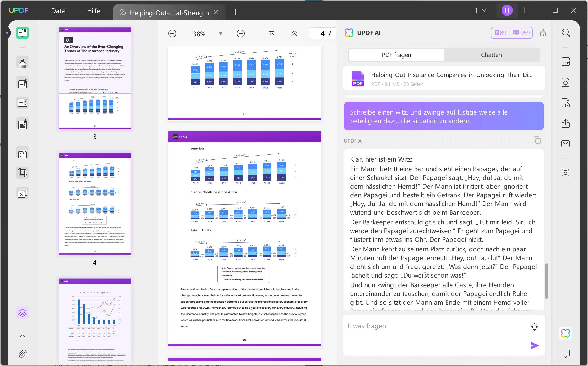Viewport: 588px width, 366px height.
Task: Select the annotation highlighter tool
Action: tap(22, 62)
